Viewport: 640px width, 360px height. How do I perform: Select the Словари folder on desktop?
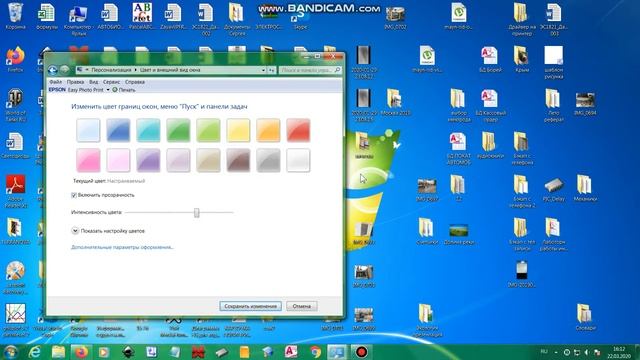(x=585, y=317)
